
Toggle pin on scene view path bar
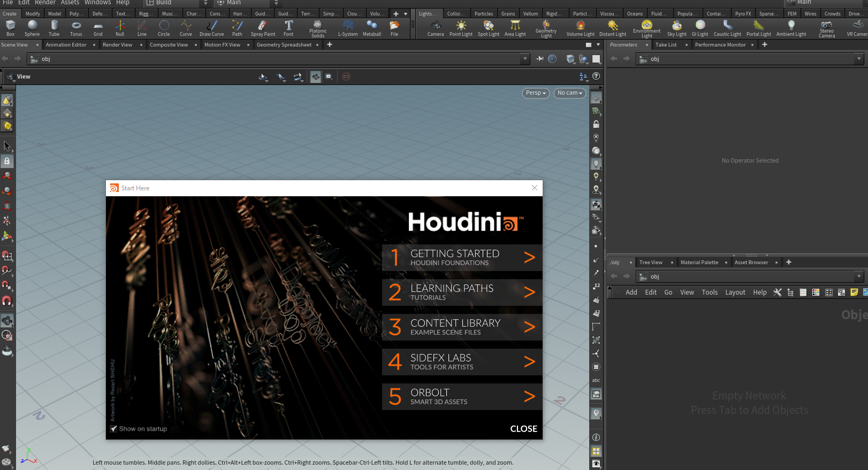click(x=540, y=59)
